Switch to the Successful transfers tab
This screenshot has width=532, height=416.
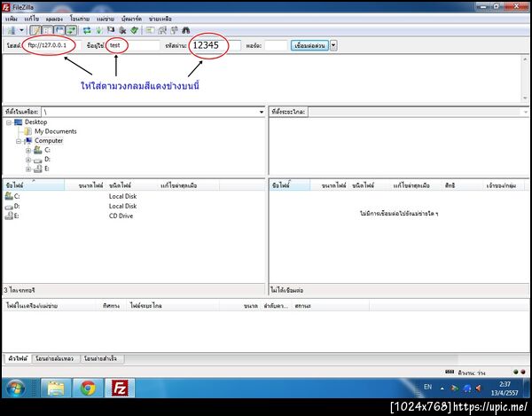coord(101,358)
